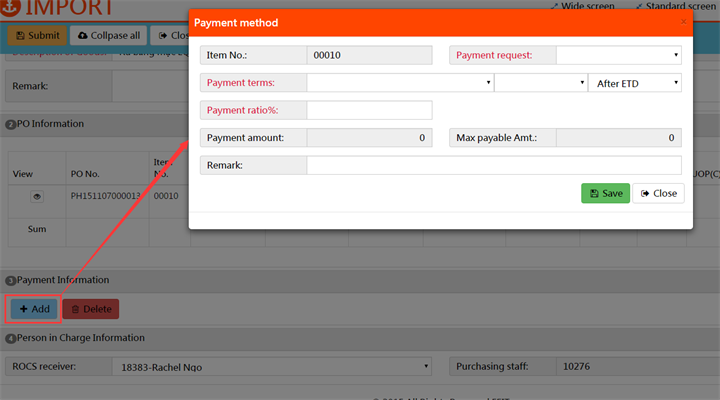This screenshot has height=400, width=720.
Task: Click the X icon on dialog title bar
Action: (x=684, y=21)
